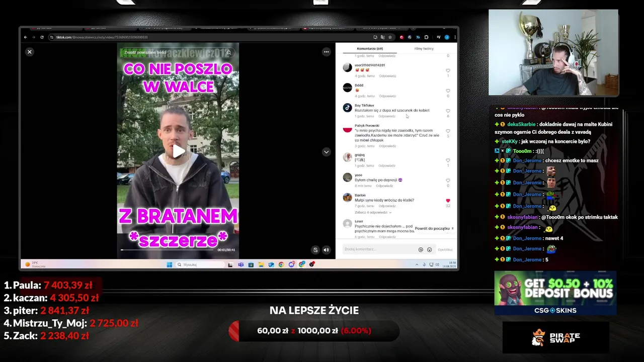Open steKKy's name in chat
The image size is (644, 362).
510,141
